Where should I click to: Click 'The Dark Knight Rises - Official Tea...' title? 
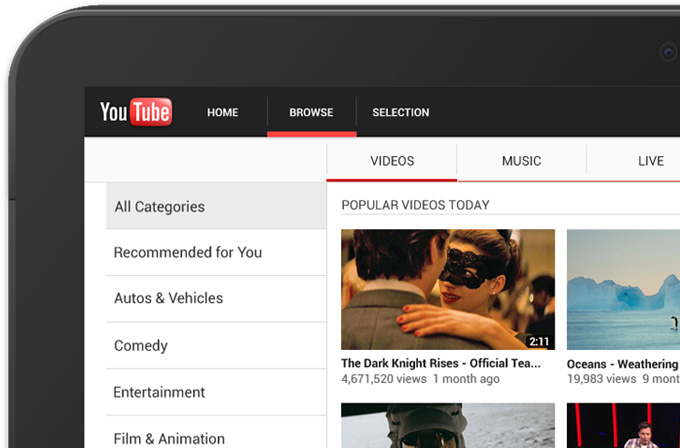click(x=441, y=363)
